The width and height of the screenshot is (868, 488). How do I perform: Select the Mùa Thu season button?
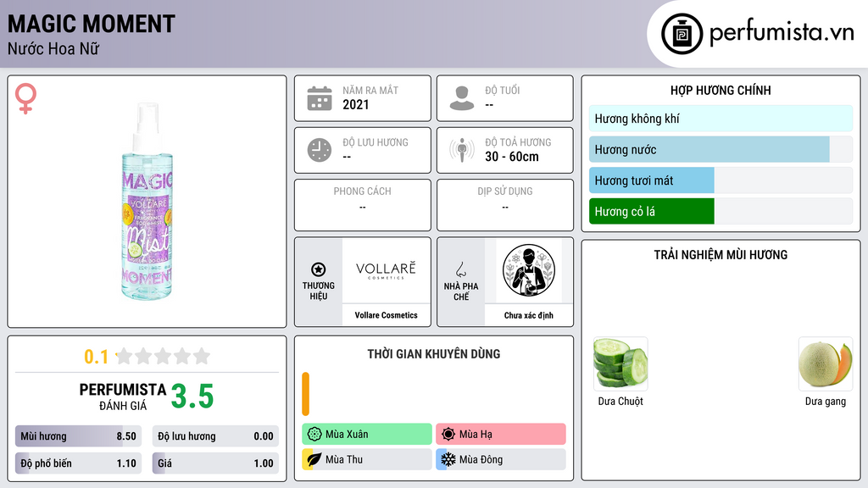pyautogui.click(x=367, y=459)
